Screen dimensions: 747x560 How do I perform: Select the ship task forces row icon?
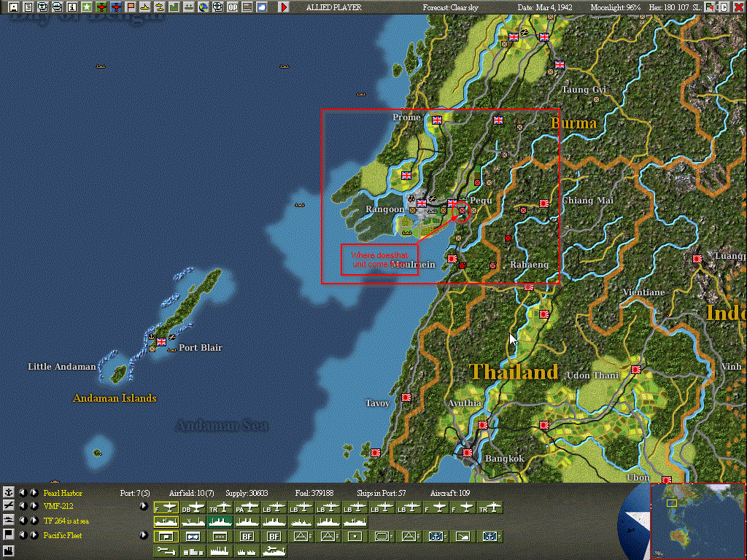coord(9,521)
